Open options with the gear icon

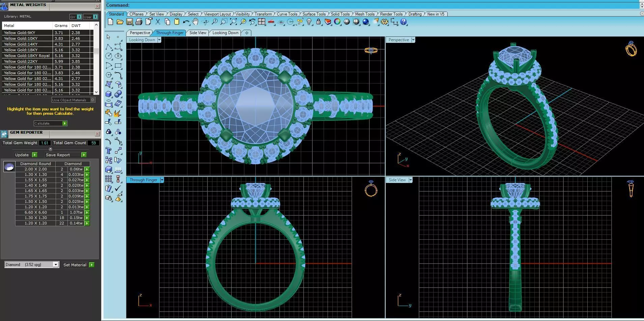[x=384, y=22]
